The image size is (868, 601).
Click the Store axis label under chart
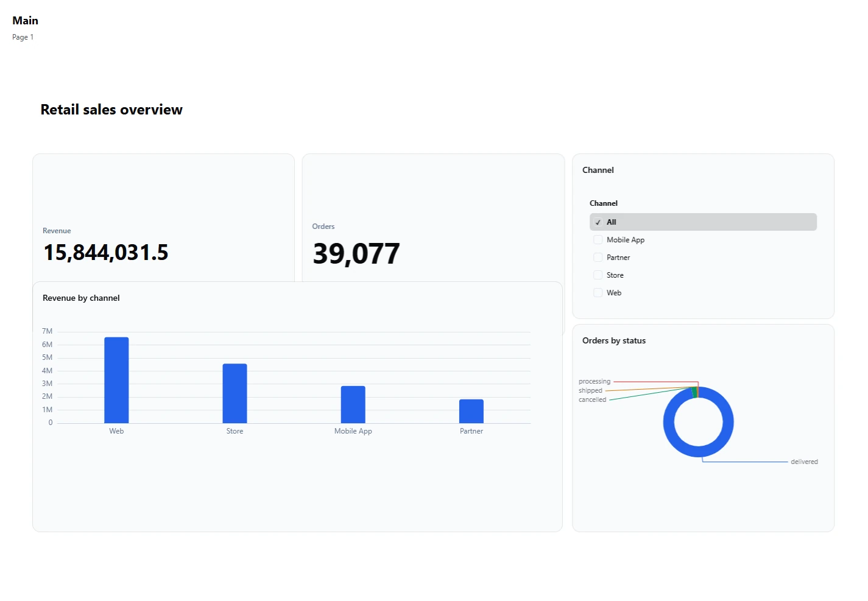pyautogui.click(x=235, y=431)
